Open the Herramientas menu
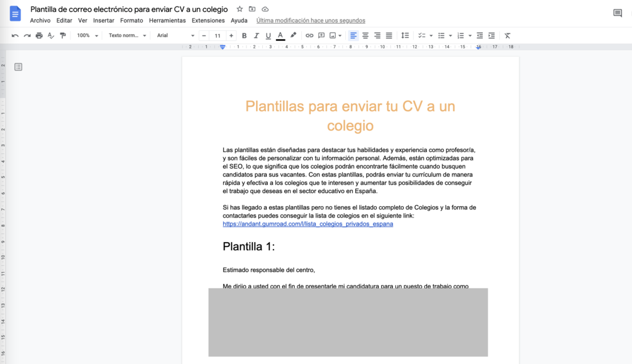This screenshot has height=364, width=632. 167,21
